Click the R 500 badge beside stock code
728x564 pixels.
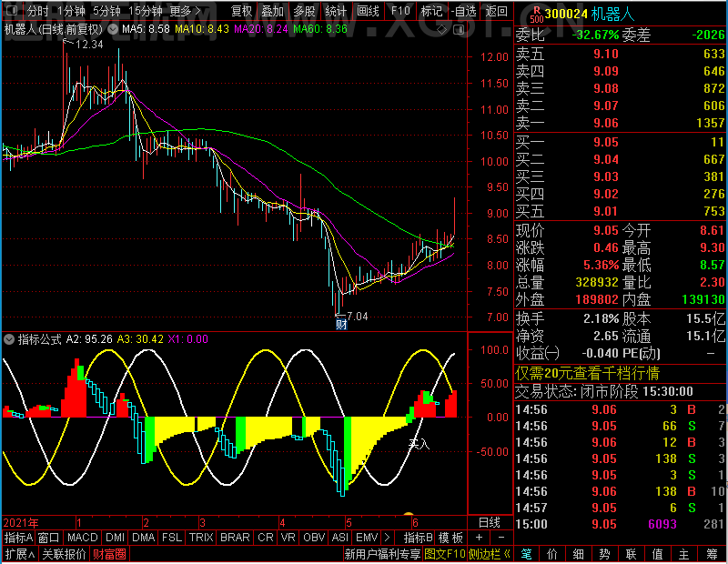(536, 15)
